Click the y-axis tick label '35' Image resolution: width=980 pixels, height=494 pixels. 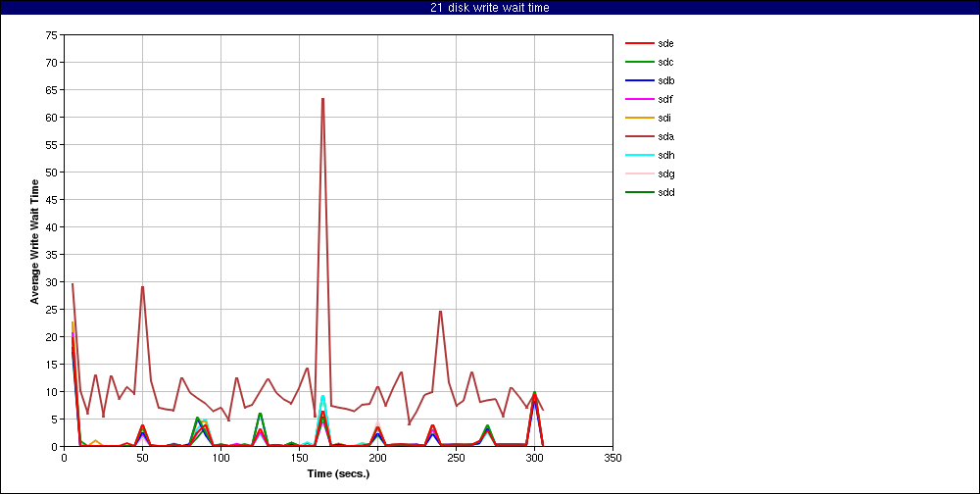52,255
